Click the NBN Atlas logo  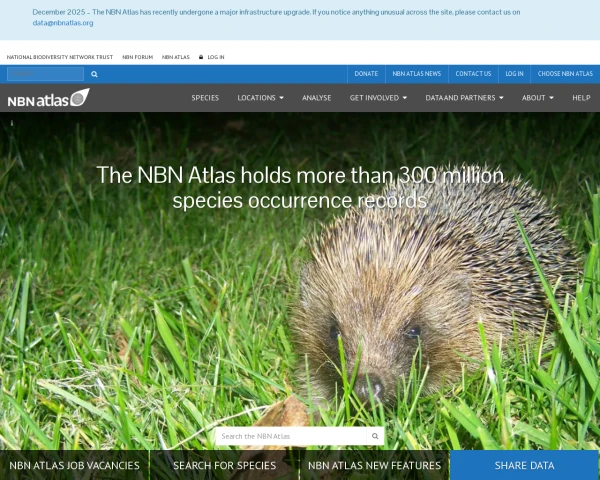(48, 98)
